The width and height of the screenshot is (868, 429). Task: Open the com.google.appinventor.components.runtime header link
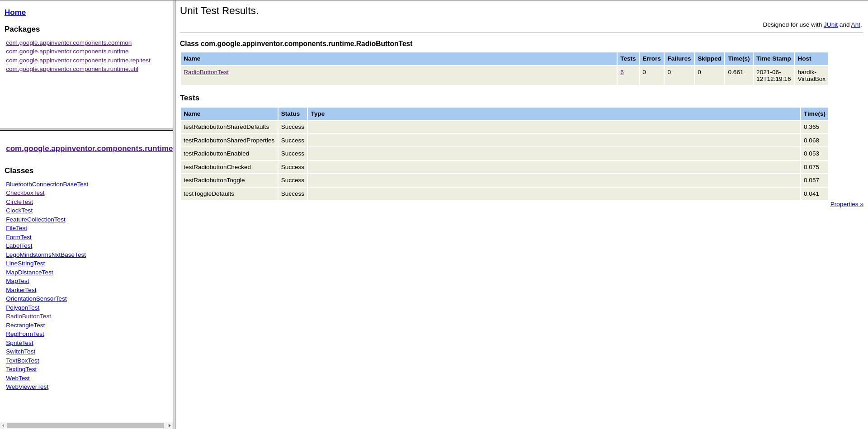[x=89, y=148]
